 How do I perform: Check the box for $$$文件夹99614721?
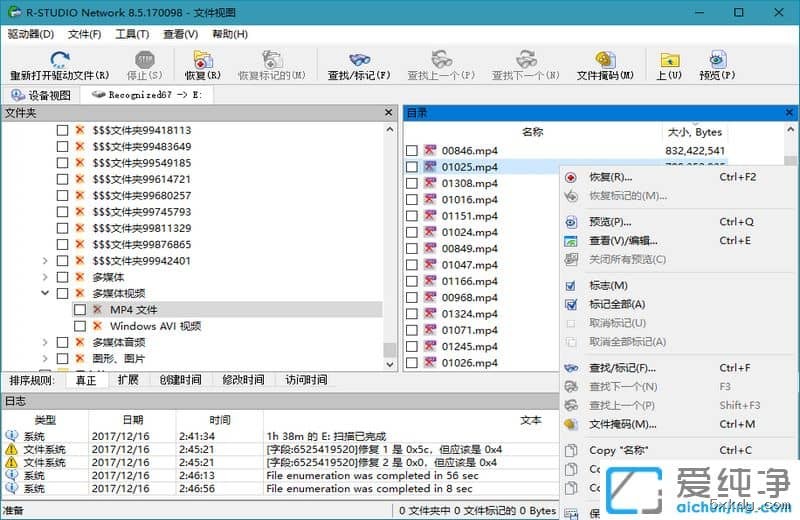62,179
